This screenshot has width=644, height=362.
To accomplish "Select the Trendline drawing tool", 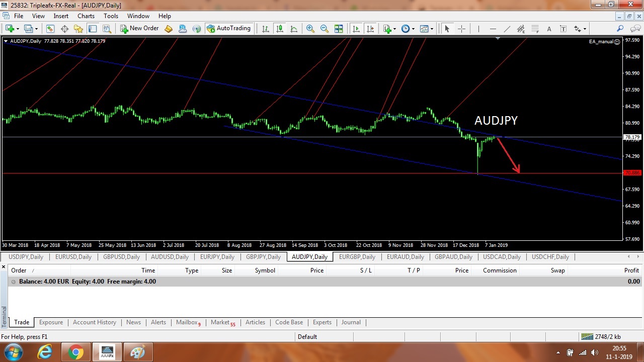I will [507, 29].
